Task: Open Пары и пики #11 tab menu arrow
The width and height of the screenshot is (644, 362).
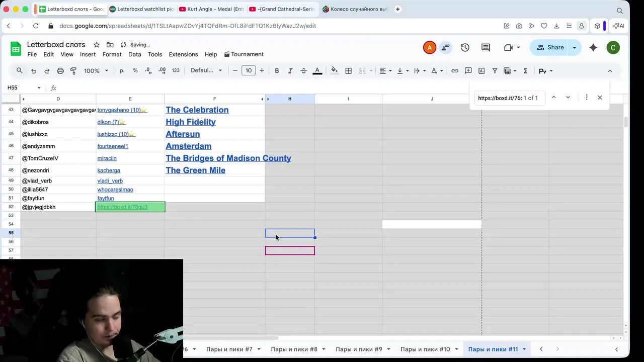Action: [524, 349]
